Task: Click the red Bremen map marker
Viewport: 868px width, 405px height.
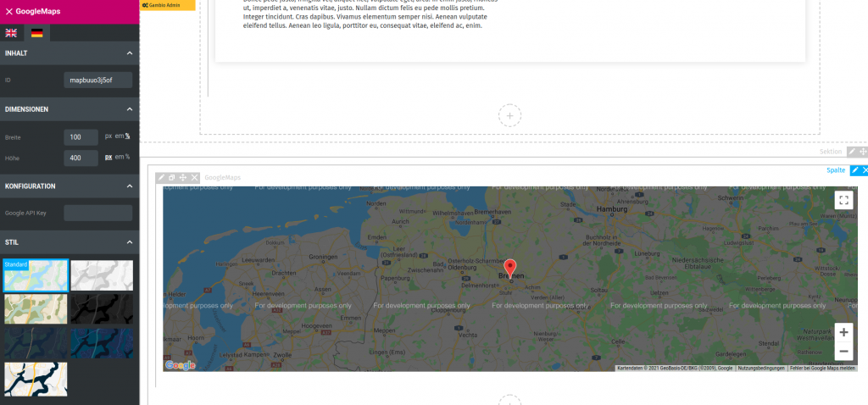Action: pos(509,266)
